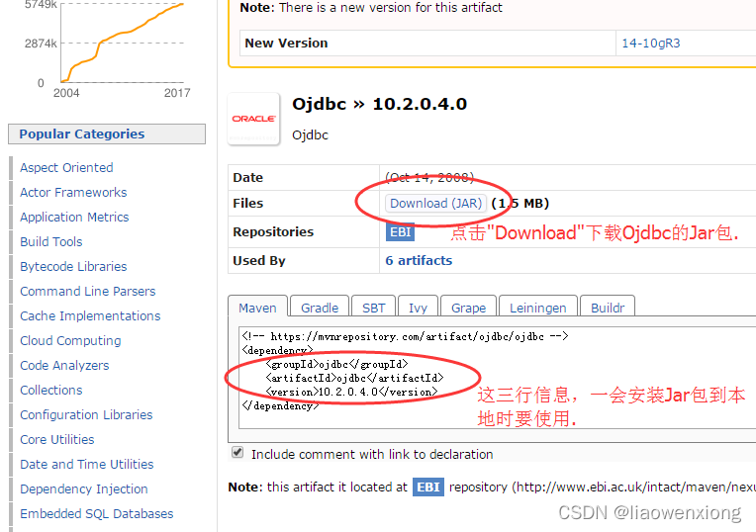Open the Command Line Parsers category

point(88,291)
